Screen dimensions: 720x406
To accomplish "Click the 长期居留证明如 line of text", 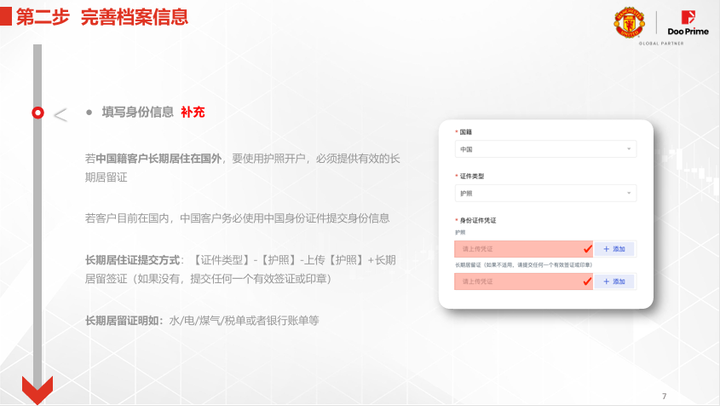I will (x=202, y=321).
